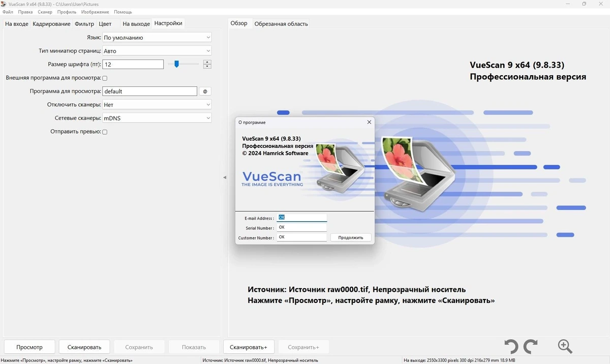Select the Настройки tab

click(x=168, y=23)
